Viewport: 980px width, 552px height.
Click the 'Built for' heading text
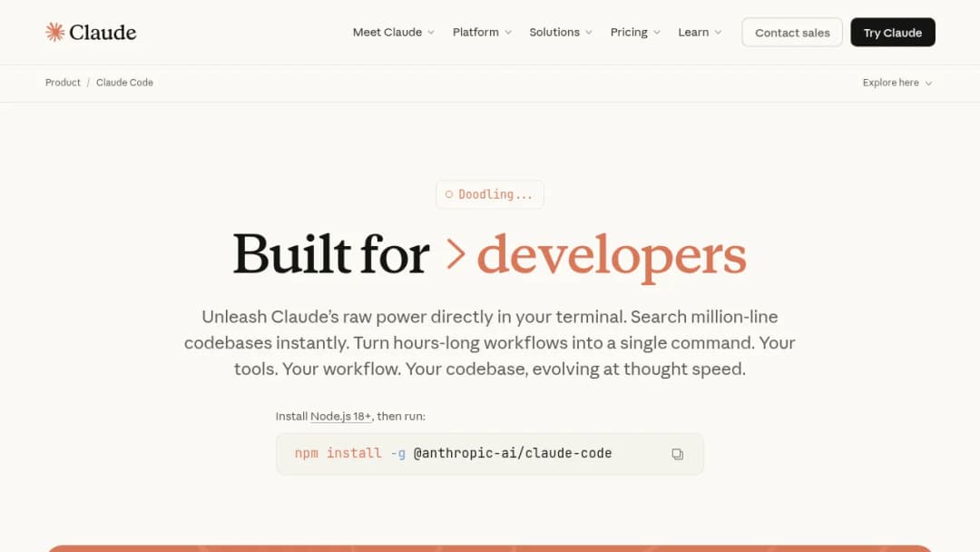(330, 254)
